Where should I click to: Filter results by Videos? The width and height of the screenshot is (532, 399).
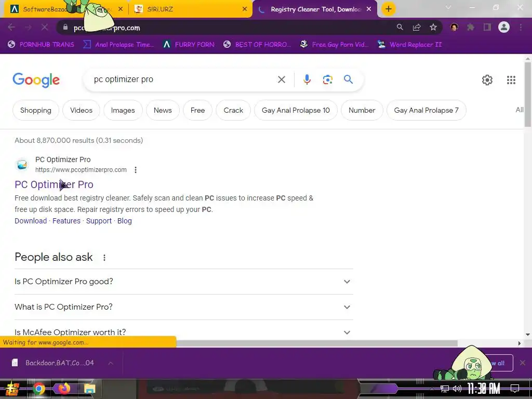pos(81,110)
